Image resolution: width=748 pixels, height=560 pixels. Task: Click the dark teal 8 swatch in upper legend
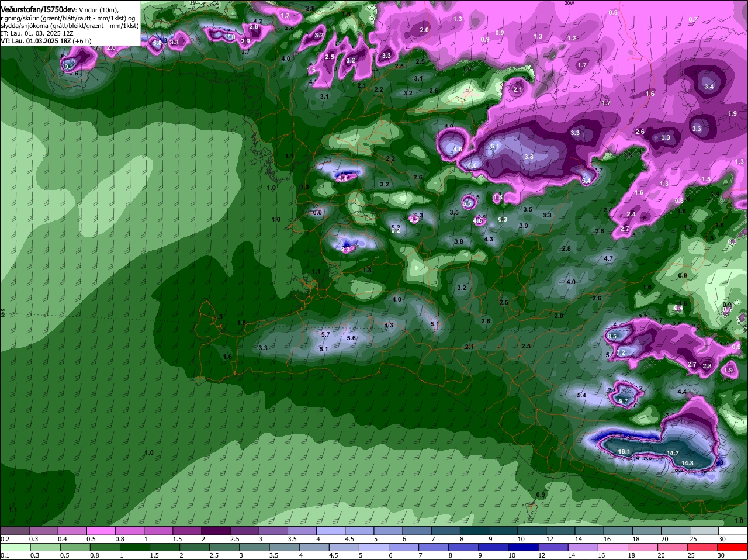point(475,530)
